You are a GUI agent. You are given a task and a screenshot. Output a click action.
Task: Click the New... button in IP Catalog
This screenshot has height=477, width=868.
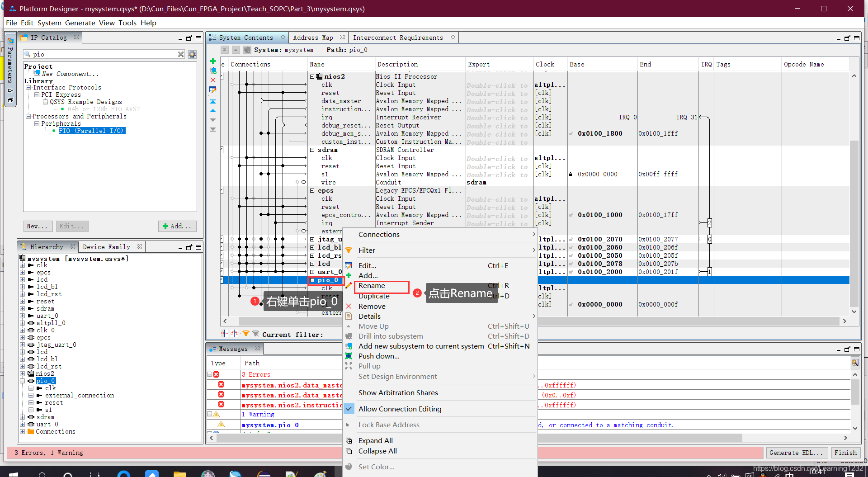[x=38, y=226]
